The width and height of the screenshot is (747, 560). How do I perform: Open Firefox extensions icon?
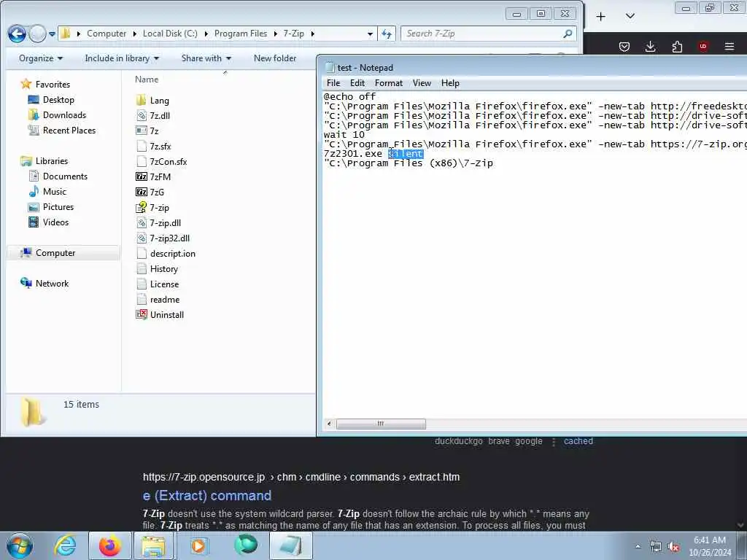677,47
